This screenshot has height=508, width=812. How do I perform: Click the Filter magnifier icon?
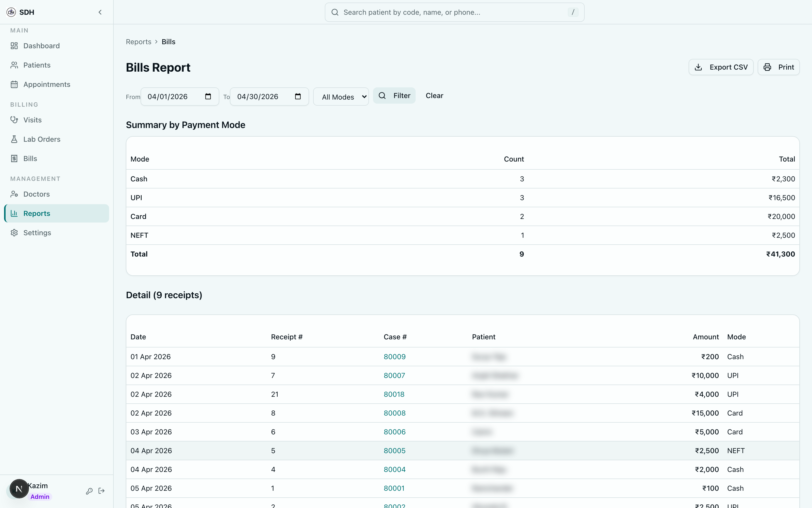(382, 96)
